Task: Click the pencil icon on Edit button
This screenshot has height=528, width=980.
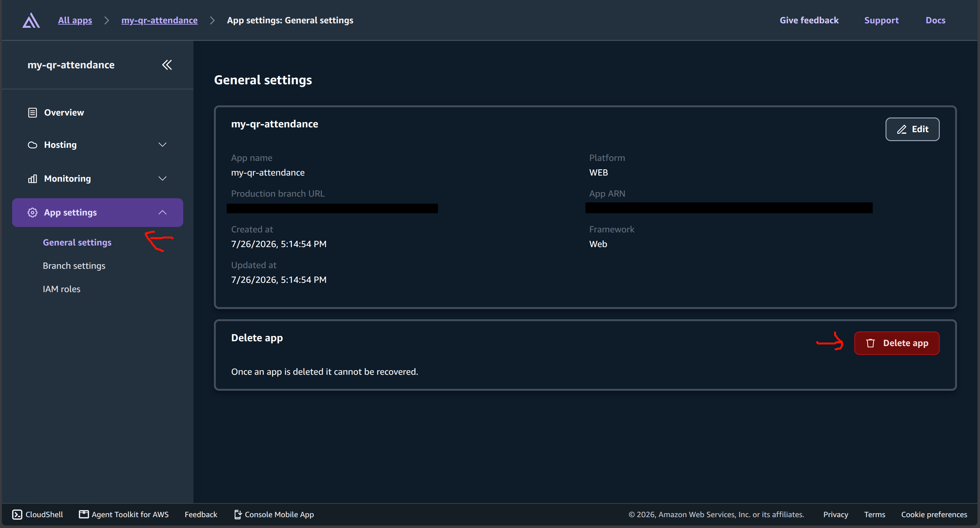Action: click(901, 129)
